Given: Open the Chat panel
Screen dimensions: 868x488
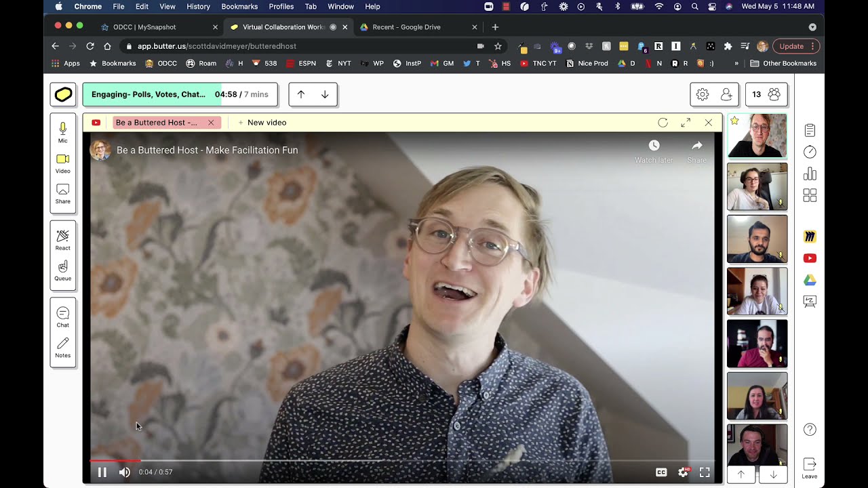Looking at the screenshot, I should tap(62, 317).
